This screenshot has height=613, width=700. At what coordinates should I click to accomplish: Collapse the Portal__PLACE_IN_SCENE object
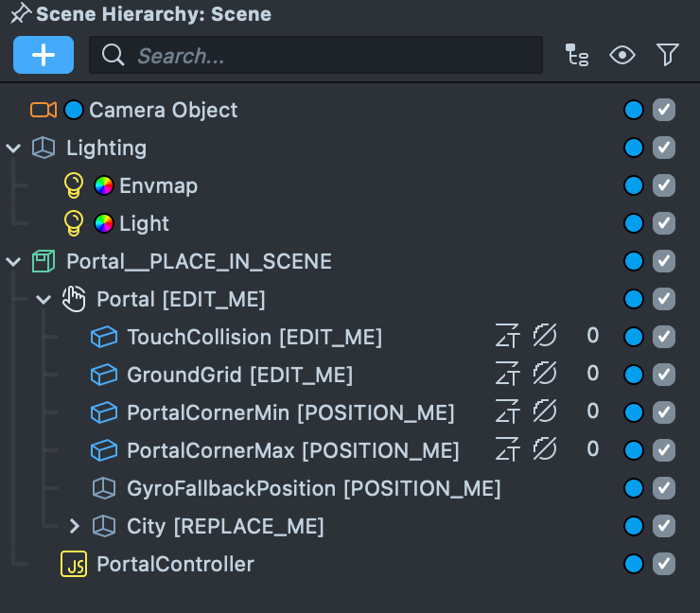(13, 261)
